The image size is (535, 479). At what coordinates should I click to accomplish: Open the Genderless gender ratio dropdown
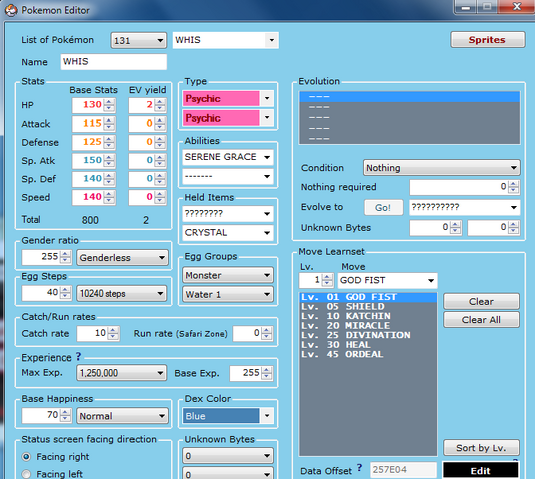122,258
